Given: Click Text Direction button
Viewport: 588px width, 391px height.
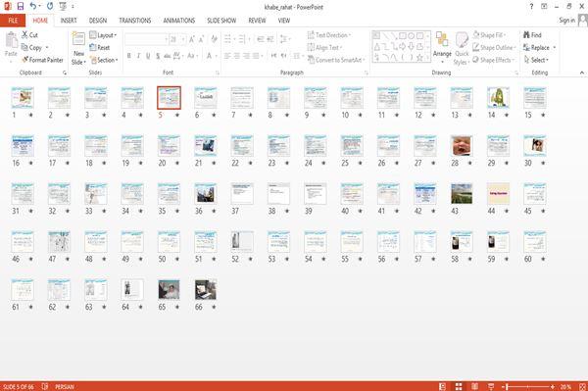Looking at the screenshot, I should [x=329, y=35].
